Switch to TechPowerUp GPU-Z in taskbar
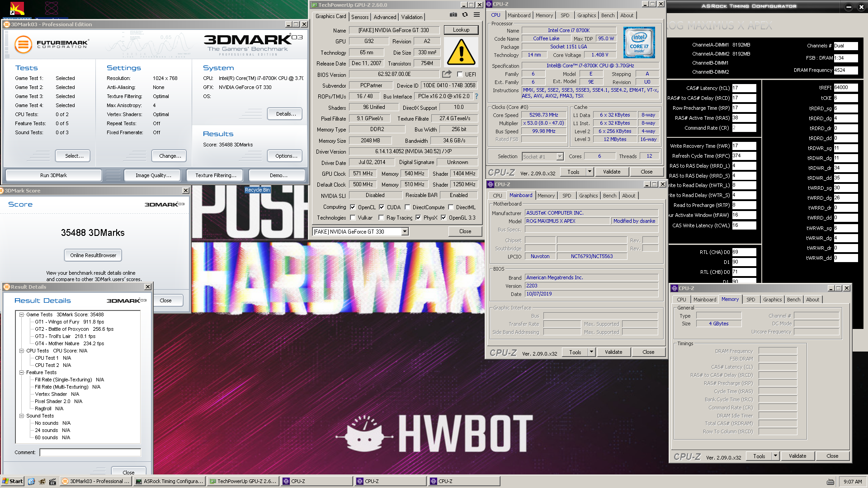The image size is (868, 488). pos(243,481)
